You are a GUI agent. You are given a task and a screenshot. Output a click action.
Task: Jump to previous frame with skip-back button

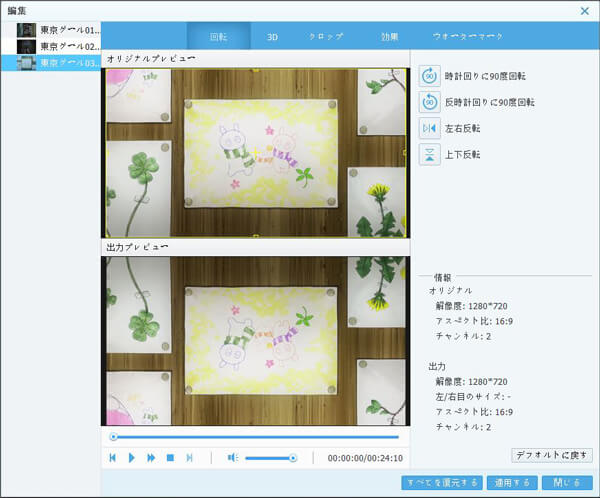pos(112,457)
